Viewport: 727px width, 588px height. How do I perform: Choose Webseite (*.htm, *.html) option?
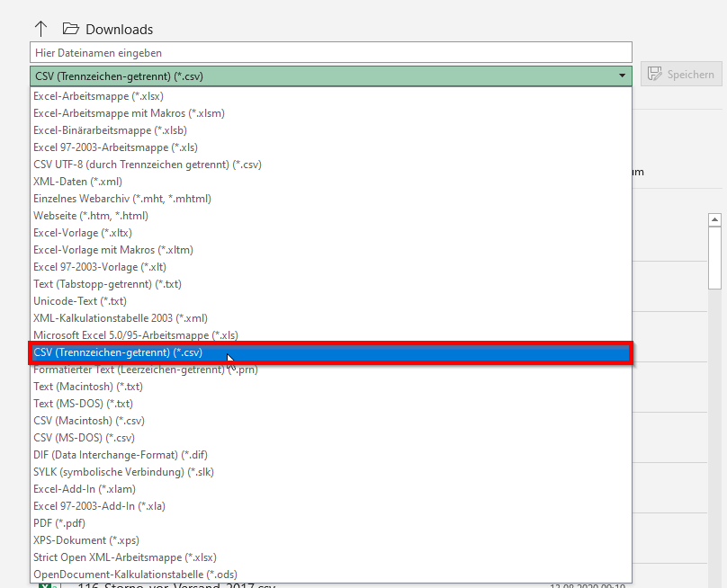330,216
